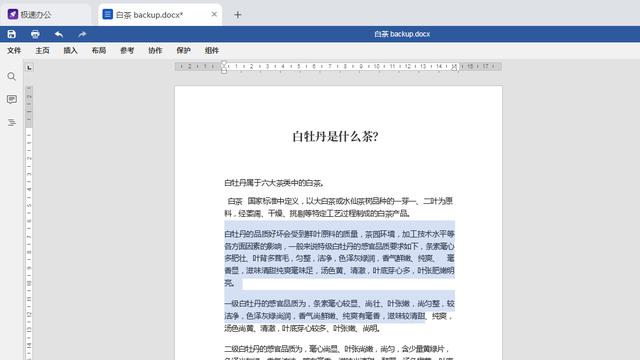Open a new tab with plus button

[238, 15]
